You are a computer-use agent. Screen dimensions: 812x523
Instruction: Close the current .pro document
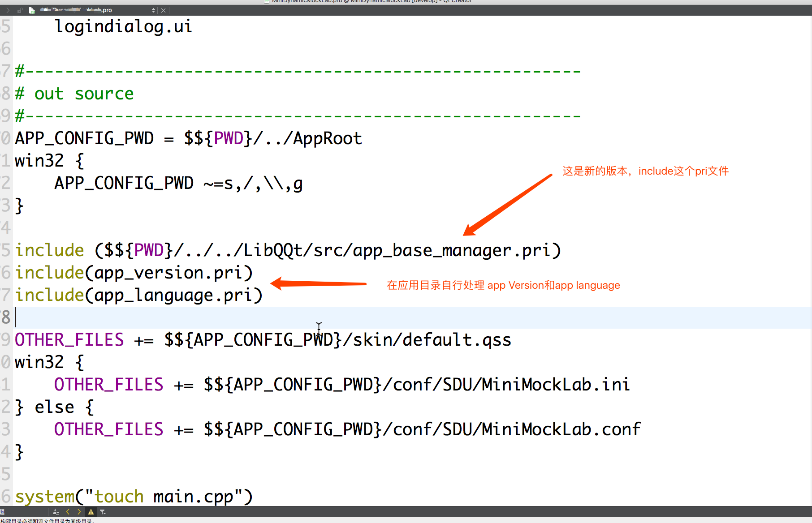coord(164,10)
